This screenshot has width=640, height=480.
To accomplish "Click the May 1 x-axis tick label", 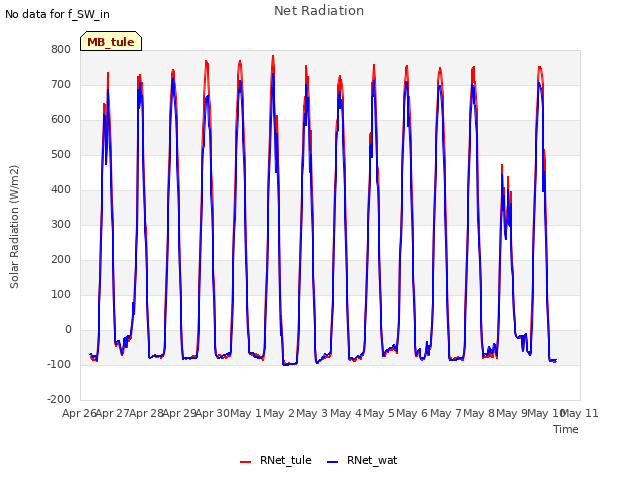I will pos(246,413).
